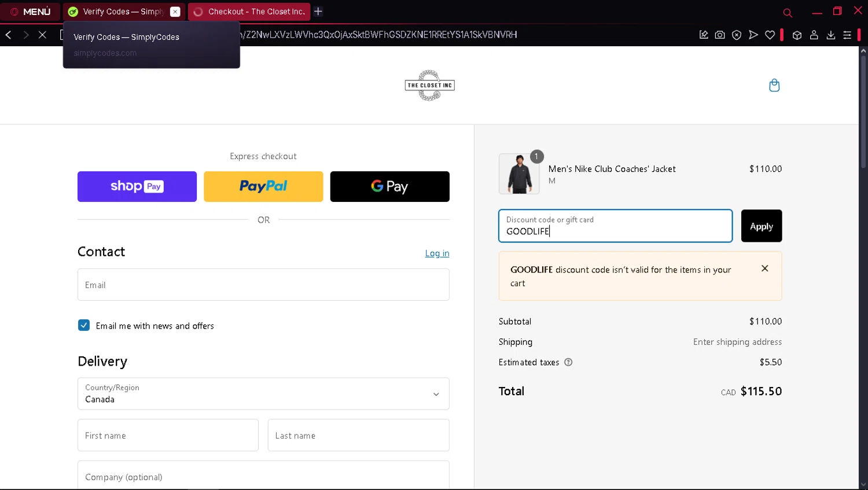
Task: Dismiss the invalid discount code message
Action: 764,268
